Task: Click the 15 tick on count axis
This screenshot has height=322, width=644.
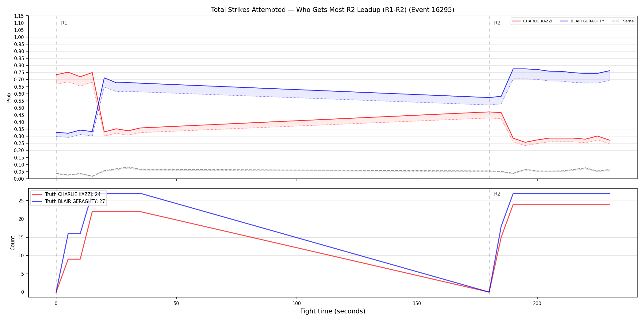Action: 21,237
